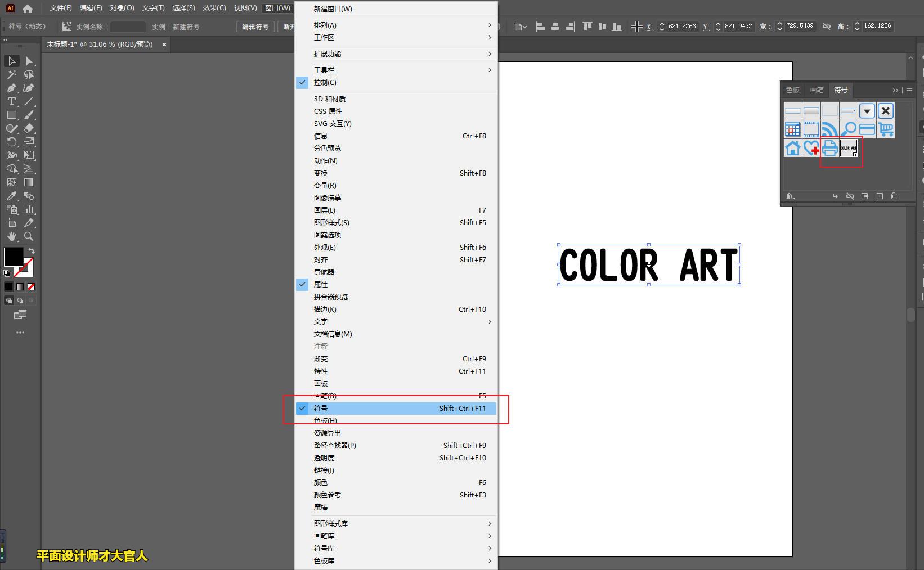Expand the 工作区 submenu

pyautogui.click(x=396, y=37)
